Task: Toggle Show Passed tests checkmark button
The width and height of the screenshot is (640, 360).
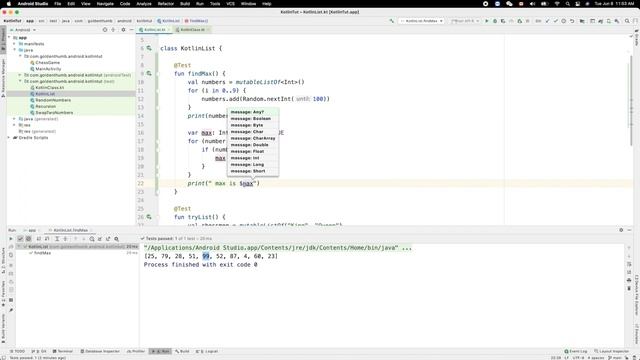Action: coord(20,239)
